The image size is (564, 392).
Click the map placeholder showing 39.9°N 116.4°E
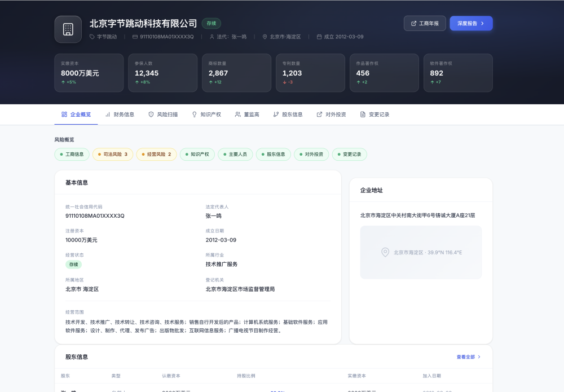(x=421, y=252)
